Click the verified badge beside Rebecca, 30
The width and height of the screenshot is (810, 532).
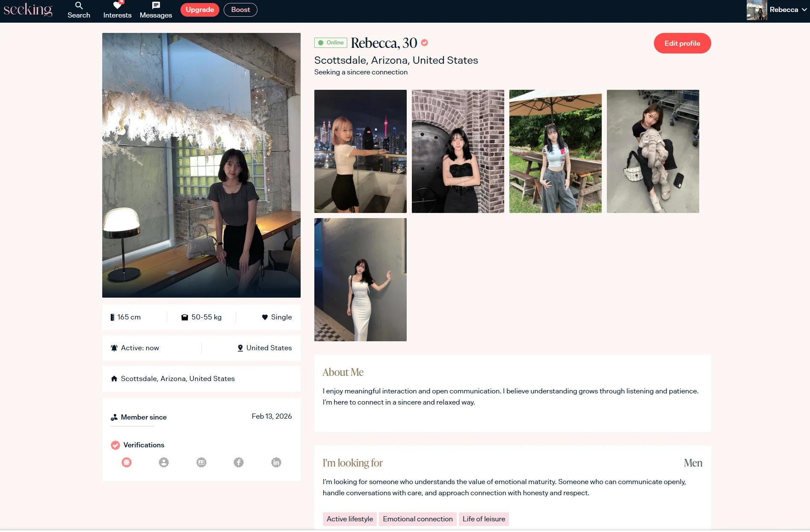point(424,43)
